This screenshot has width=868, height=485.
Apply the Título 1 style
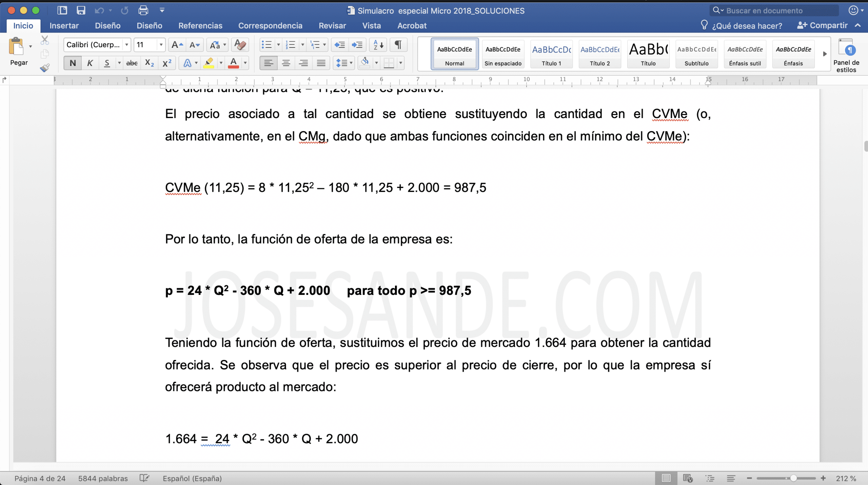pyautogui.click(x=551, y=54)
